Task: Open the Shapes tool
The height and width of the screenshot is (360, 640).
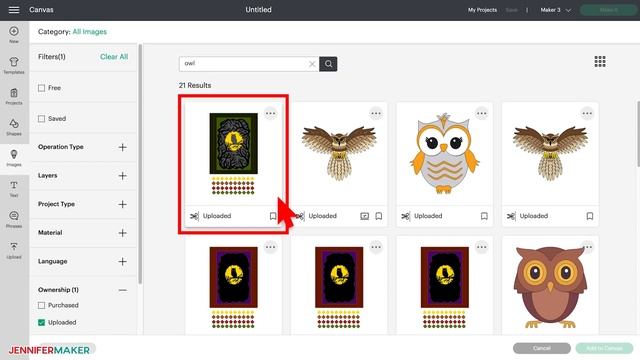Action: point(14,127)
